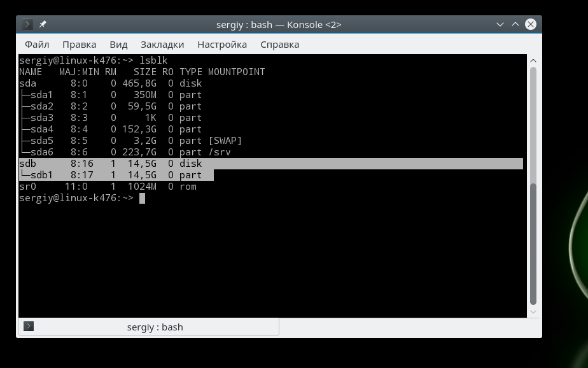588x368 pixels.
Task: Click the 152,3G size value
Action: (139, 129)
